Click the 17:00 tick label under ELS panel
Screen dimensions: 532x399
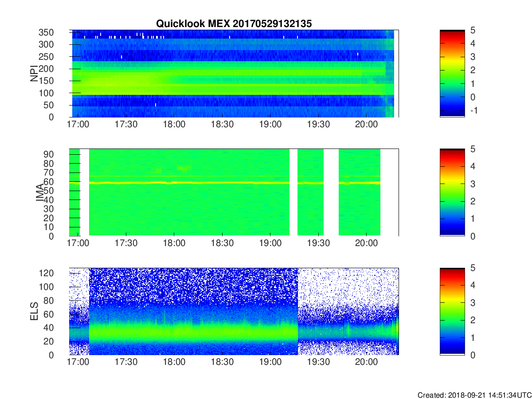[x=78, y=363]
